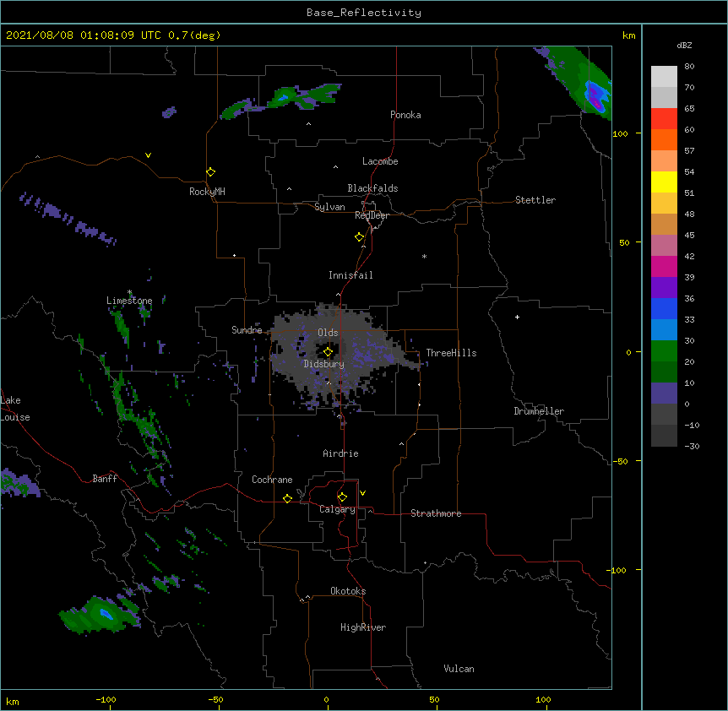728x711 pixels.
Task: Click the Innisfail city label
Action: tap(350, 275)
